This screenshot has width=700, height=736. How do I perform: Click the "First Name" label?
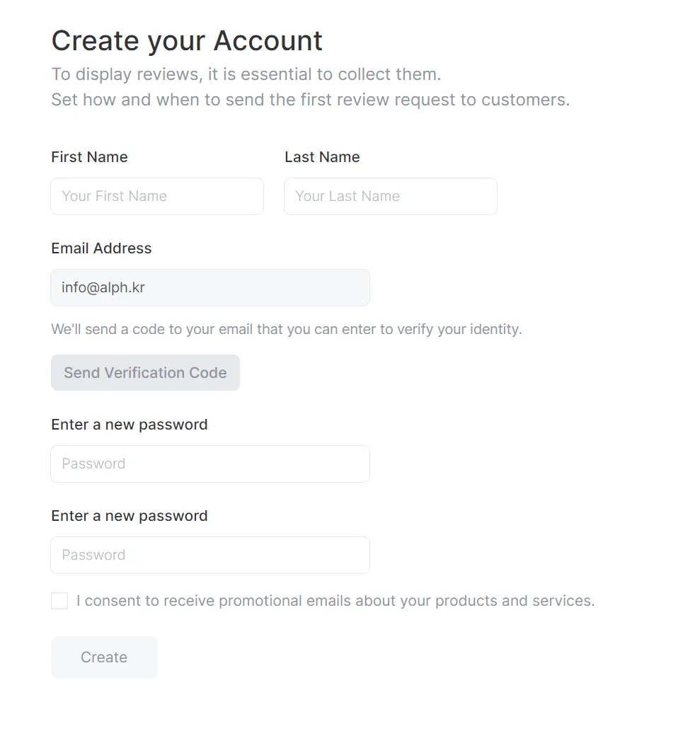coord(89,157)
